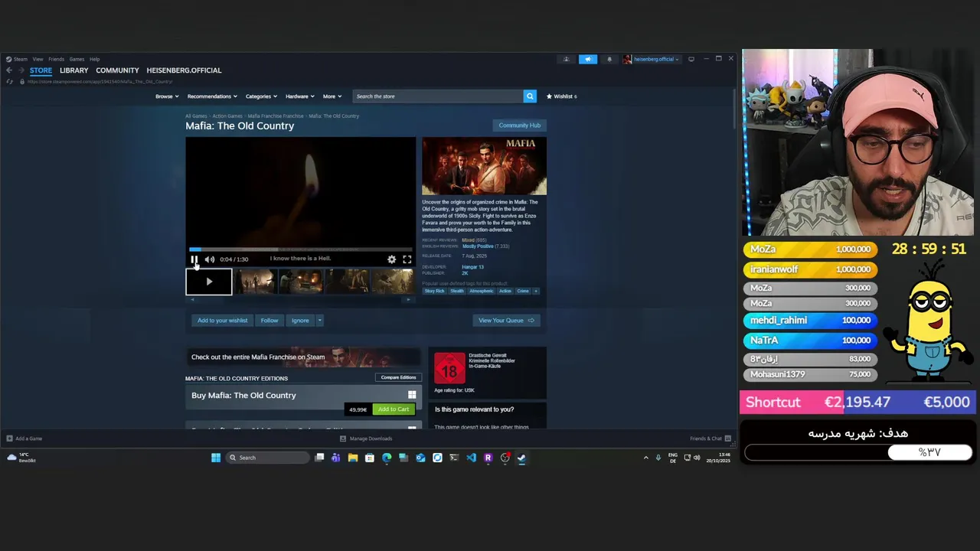The height and width of the screenshot is (551, 980).
Task: Click the Action Games breadcrumb
Action: (227, 116)
